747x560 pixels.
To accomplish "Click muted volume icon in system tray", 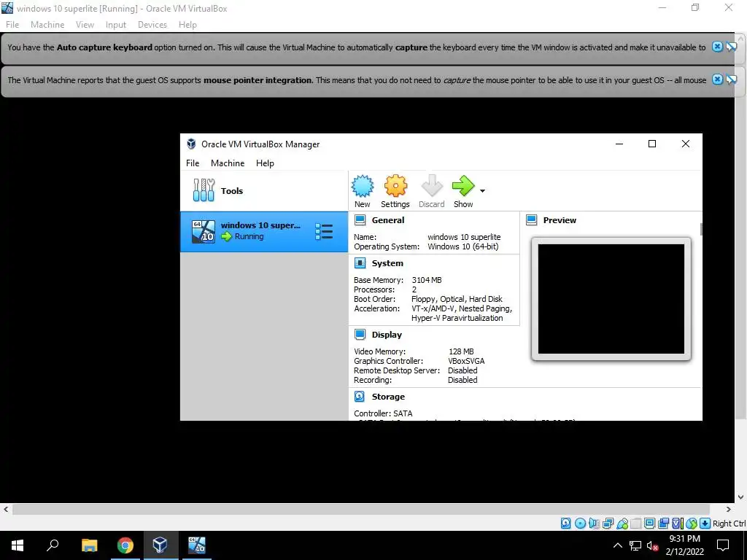I will tap(653, 545).
